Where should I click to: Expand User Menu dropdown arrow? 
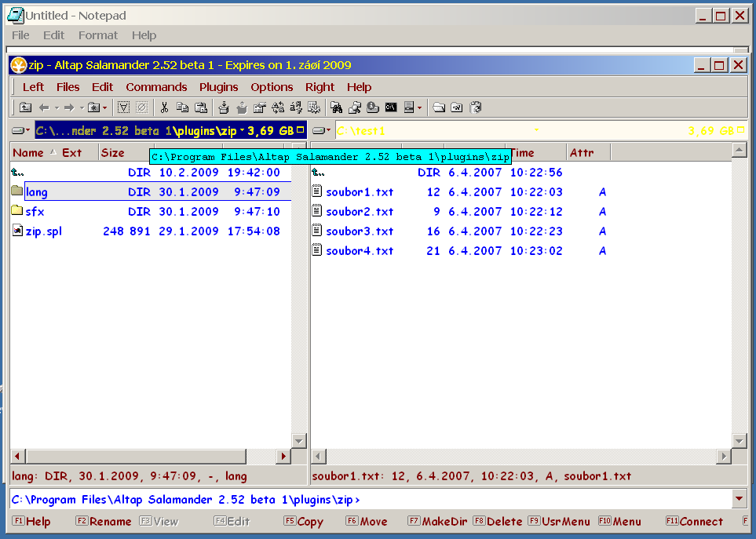click(419, 108)
